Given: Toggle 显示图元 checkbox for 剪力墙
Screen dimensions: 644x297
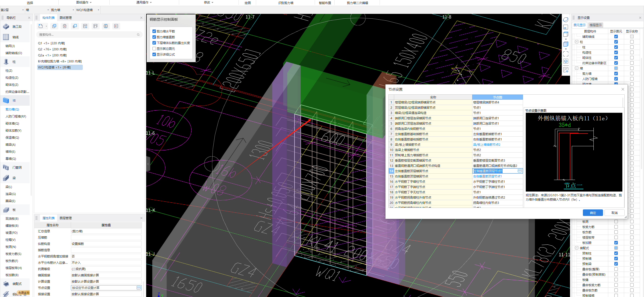Looking at the screenshot, I should point(616,73).
